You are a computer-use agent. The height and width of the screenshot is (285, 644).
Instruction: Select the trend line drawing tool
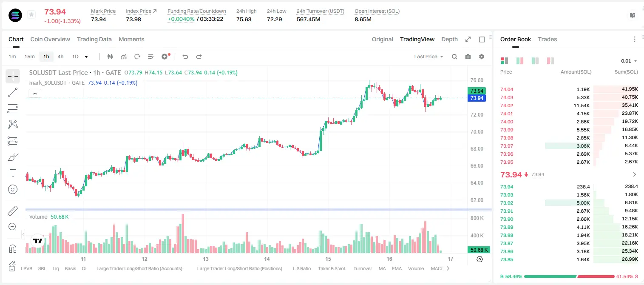13,92
